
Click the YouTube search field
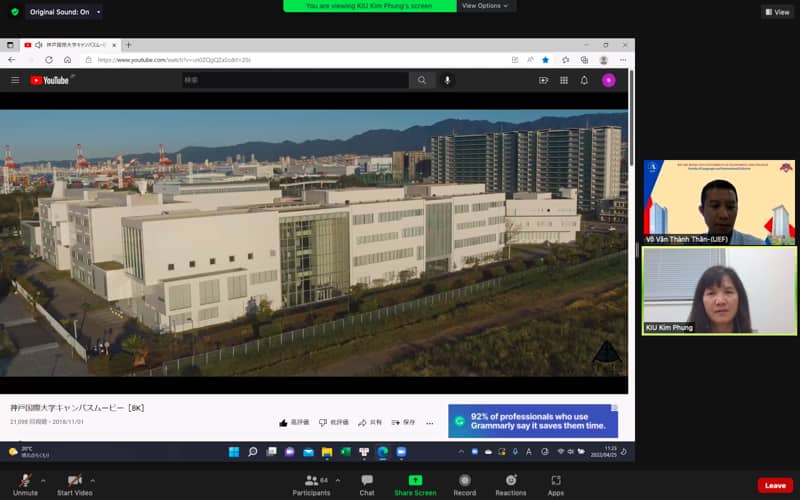(295, 80)
